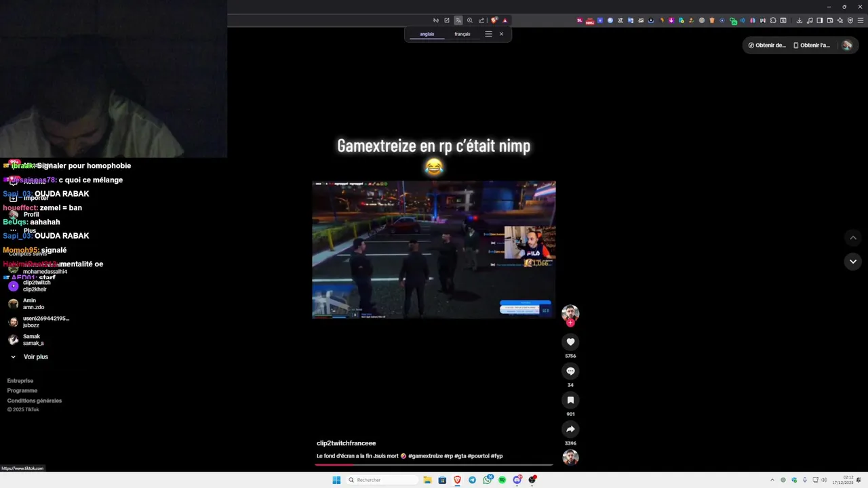Open the browser downloads icon
This screenshot has height=488, width=868.
[800, 20]
